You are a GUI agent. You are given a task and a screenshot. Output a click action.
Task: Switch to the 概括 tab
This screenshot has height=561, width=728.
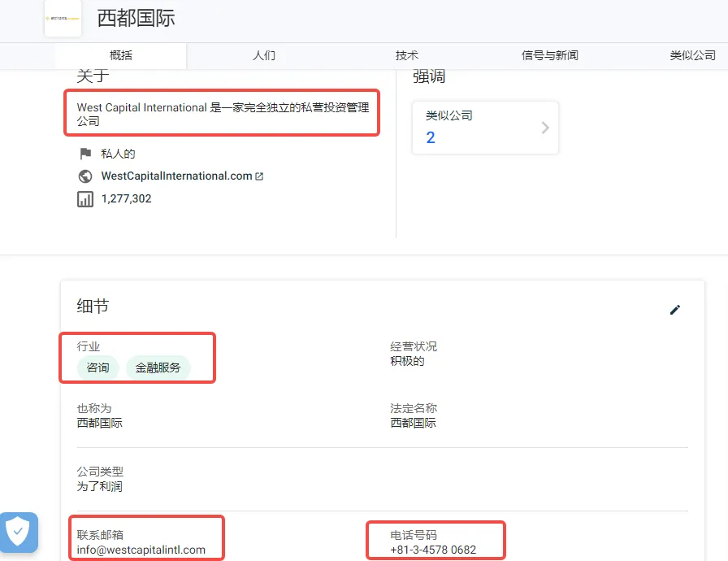[121, 56]
